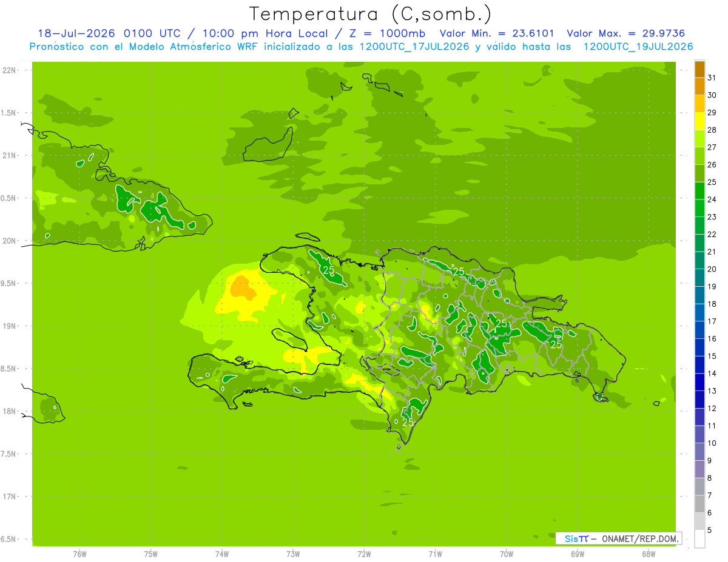Click the legend value "21"

coord(712,252)
